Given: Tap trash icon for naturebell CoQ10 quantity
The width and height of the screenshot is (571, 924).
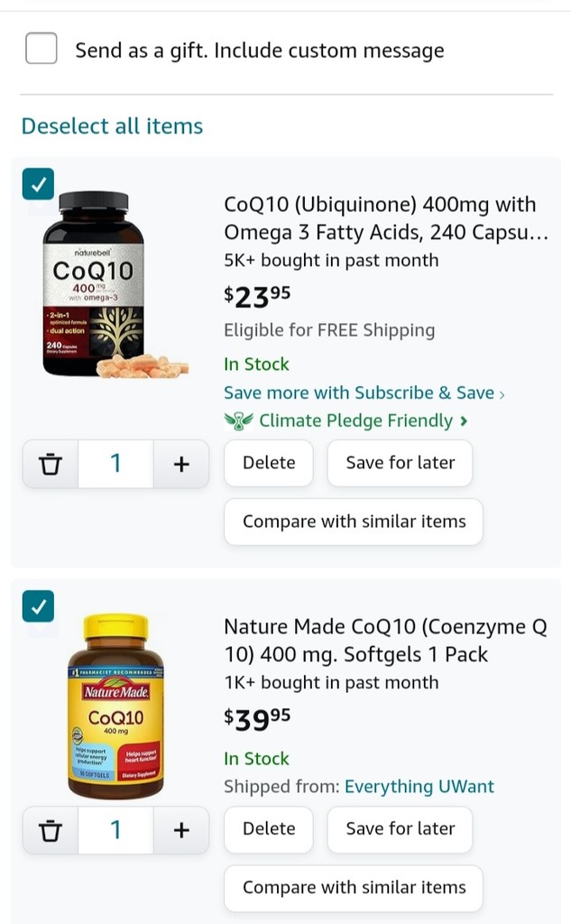Looking at the screenshot, I should [x=51, y=464].
